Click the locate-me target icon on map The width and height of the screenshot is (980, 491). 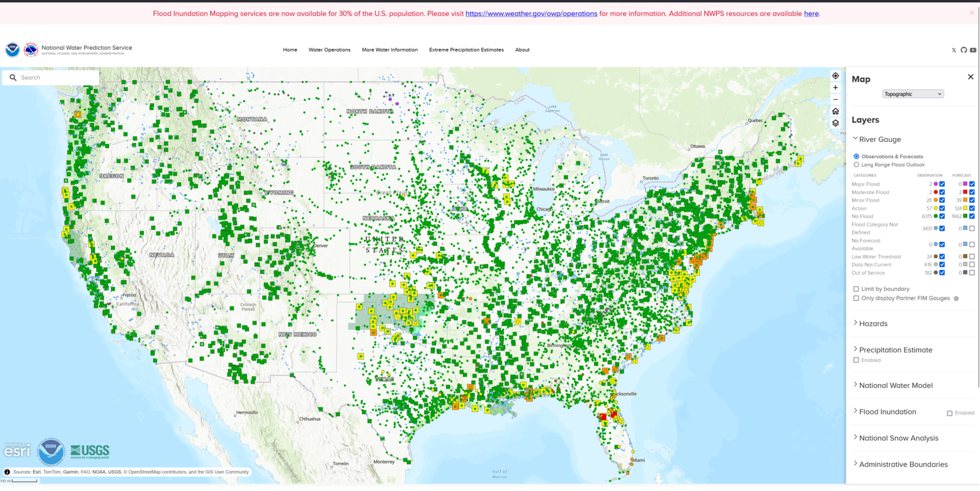coord(835,76)
